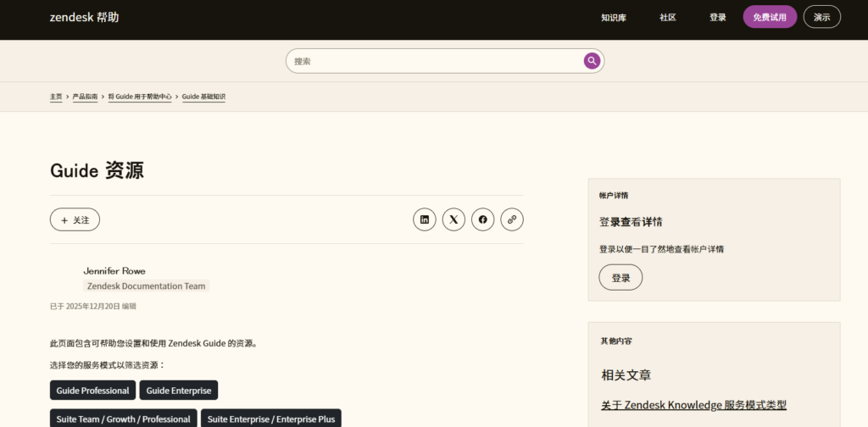This screenshot has width=868, height=427.
Task: Copy article link via chain icon
Action: [x=512, y=219]
